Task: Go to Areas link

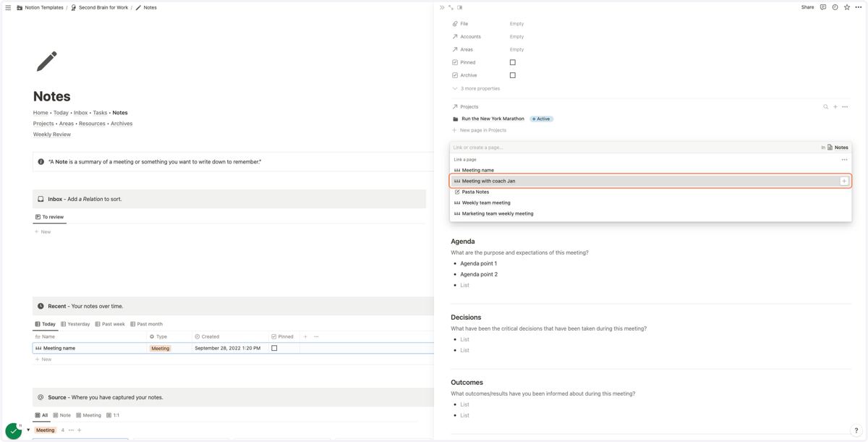Action: pos(67,124)
